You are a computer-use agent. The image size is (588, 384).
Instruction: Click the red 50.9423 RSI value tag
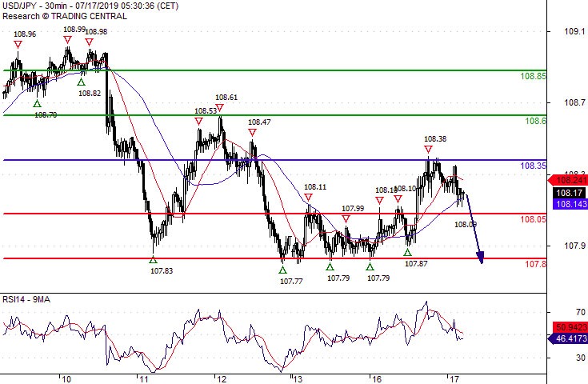pyautogui.click(x=570, y=327)
